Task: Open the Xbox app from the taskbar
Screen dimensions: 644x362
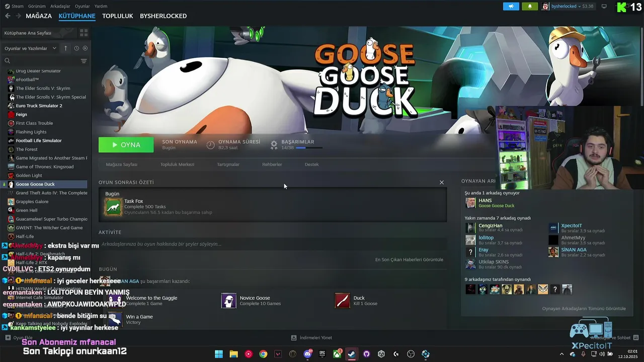Action: [337, 354]
